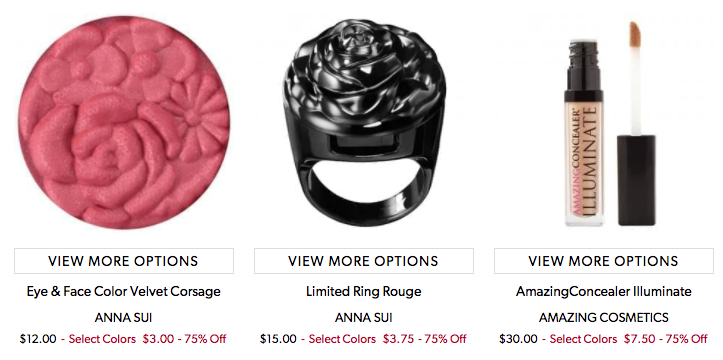Image resolution: width=723 pixels, height=360 pixels.
Task: Select ANNA SUI brand under Ring Rouge
Action: pos(364,318)
